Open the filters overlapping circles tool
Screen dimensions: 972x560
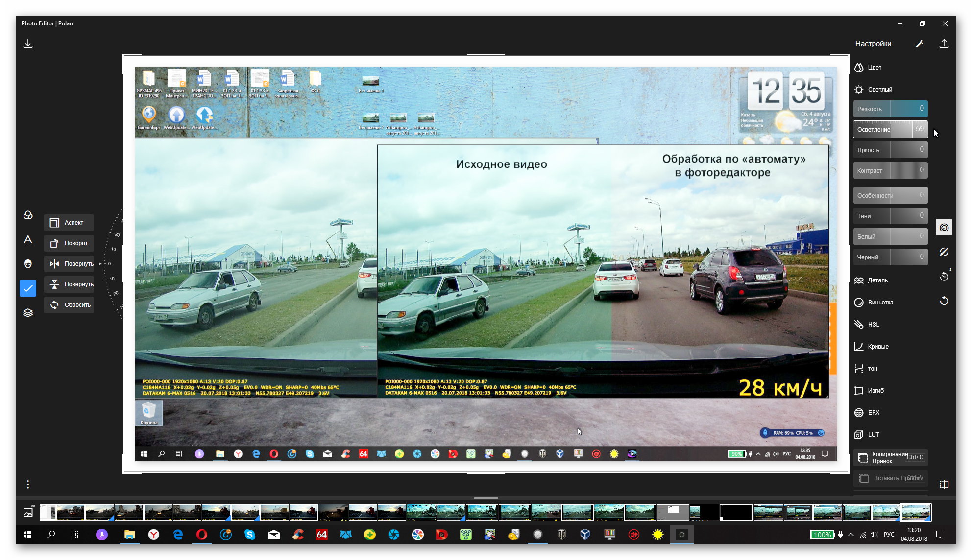(28, 215)
